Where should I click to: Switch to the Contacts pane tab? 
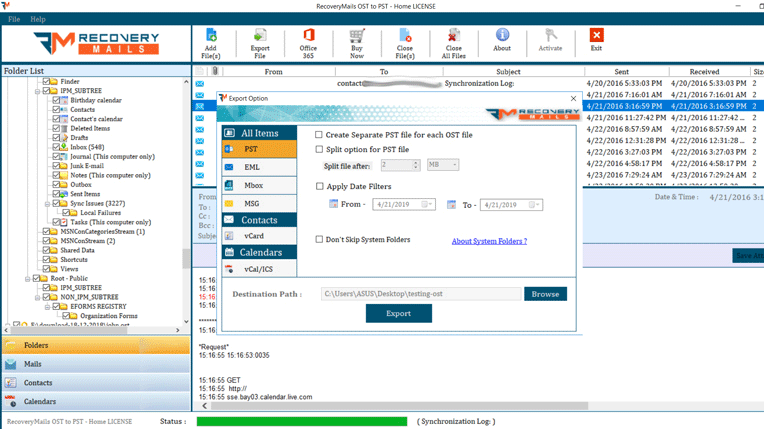pyautogui.click(x=96, y=383)
